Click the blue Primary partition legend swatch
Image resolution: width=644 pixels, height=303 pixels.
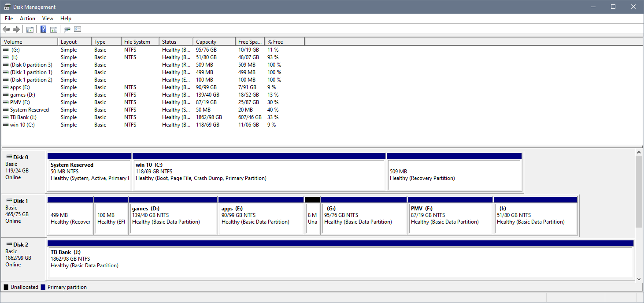tap(43, 287)
